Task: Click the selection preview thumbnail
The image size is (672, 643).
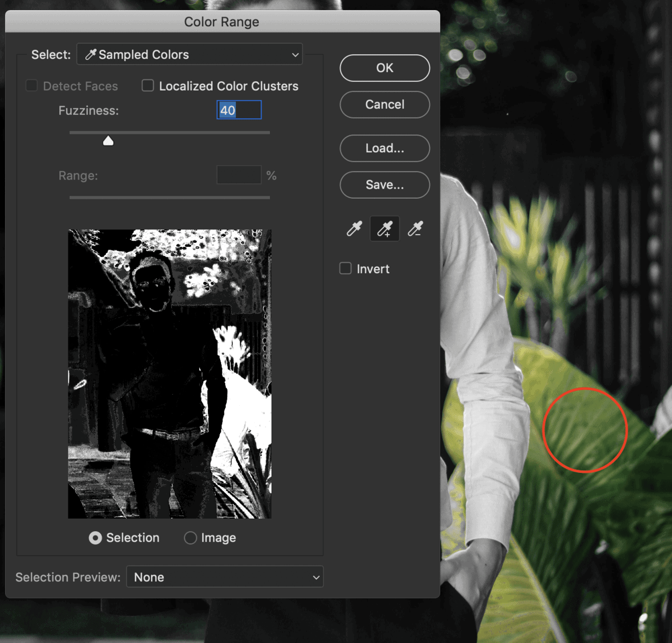Action: (x=170, y=374)
